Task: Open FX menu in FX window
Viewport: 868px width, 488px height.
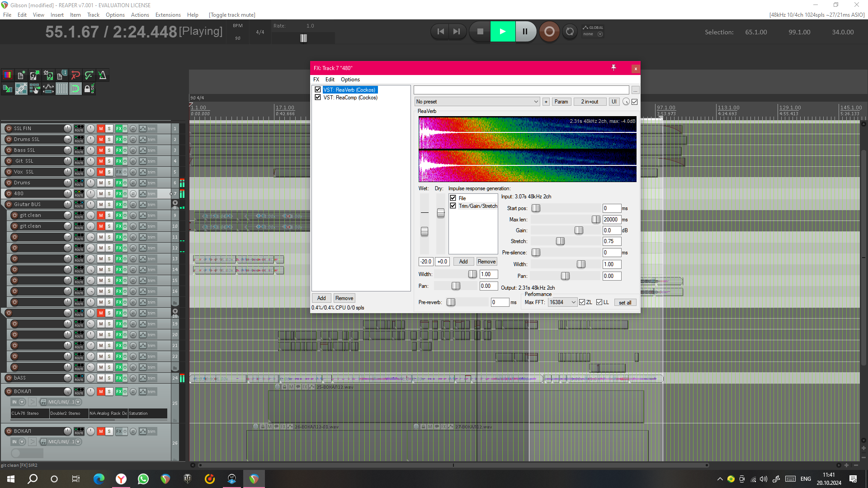Action: pyautogui.click(x=316, y=80)
